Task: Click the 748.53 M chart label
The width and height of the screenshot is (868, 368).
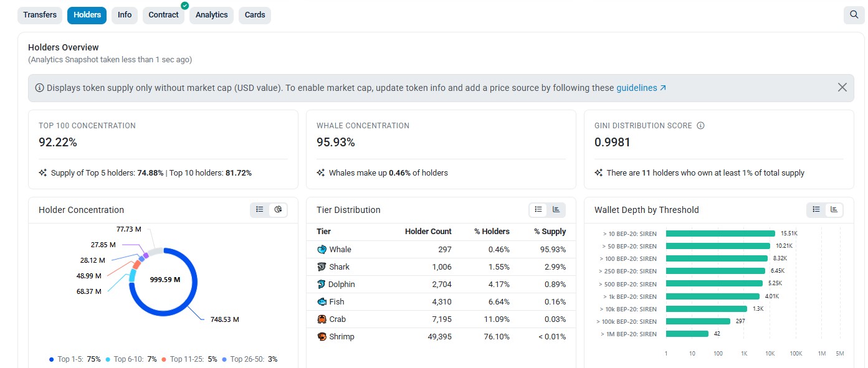Action: click(224, 320)
